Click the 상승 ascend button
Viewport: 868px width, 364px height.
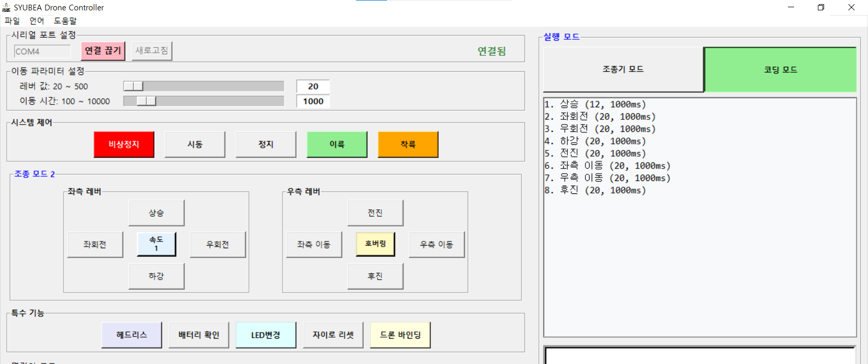(157, 213)
